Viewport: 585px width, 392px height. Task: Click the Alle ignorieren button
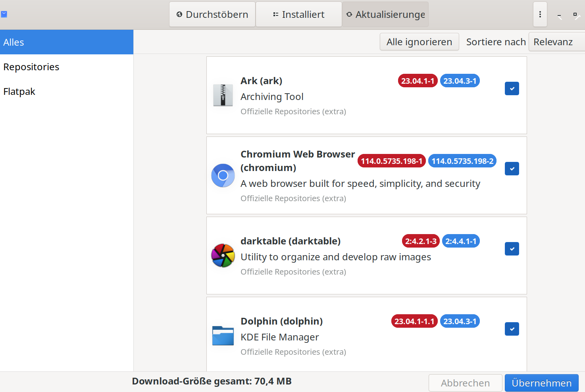pos(420,42)
